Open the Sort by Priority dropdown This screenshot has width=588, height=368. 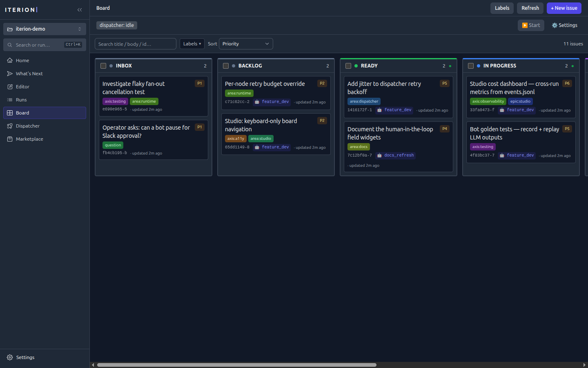pyautogui.click(x=246, y=44)
